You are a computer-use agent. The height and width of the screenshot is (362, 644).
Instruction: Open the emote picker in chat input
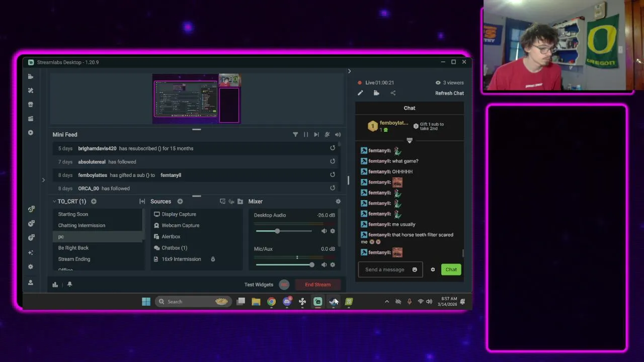415,269
